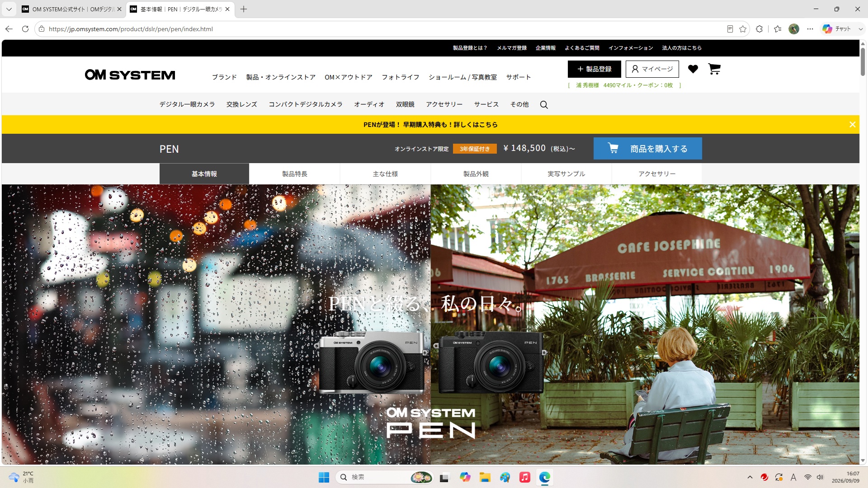This screenshot has width=868, height=488.
Task: Open the site search magnifier icon
Action: (x=544, y=104)
